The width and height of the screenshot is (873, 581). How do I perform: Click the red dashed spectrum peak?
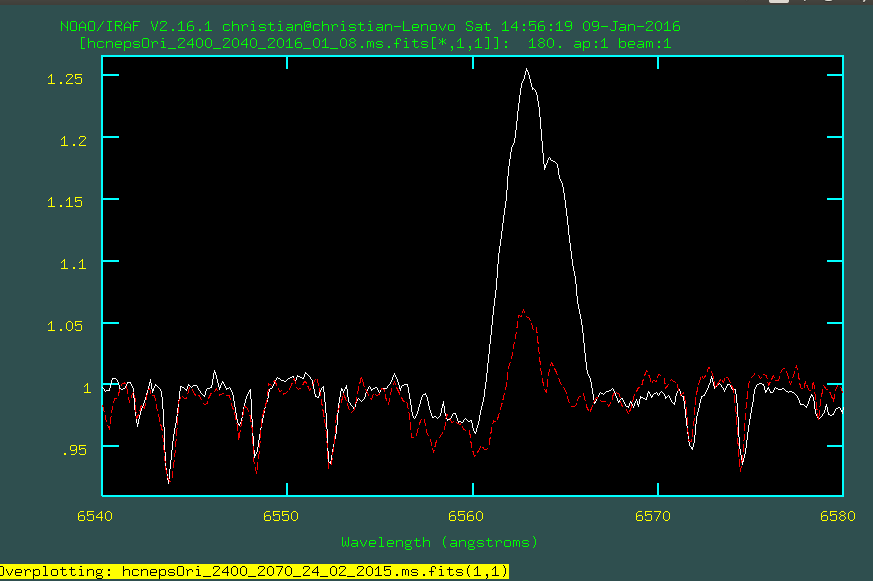(x=523, y=312)
